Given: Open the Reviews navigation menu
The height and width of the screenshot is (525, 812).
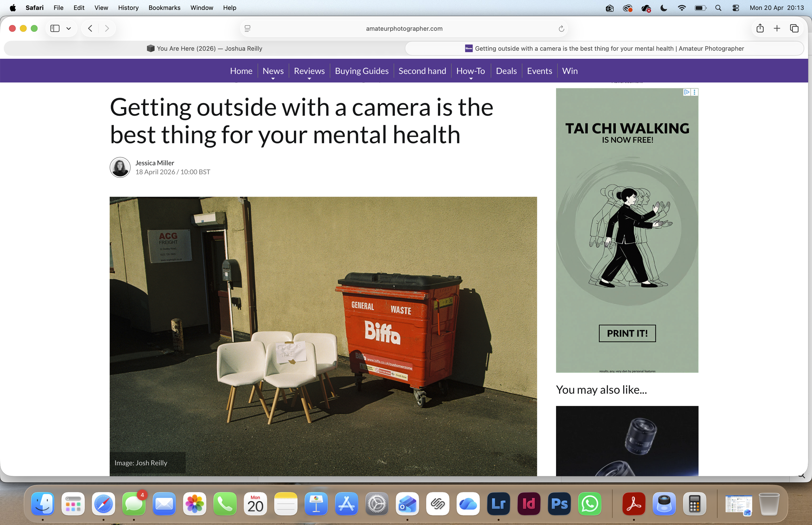Looking at the screenshot, I should point(309,71).
